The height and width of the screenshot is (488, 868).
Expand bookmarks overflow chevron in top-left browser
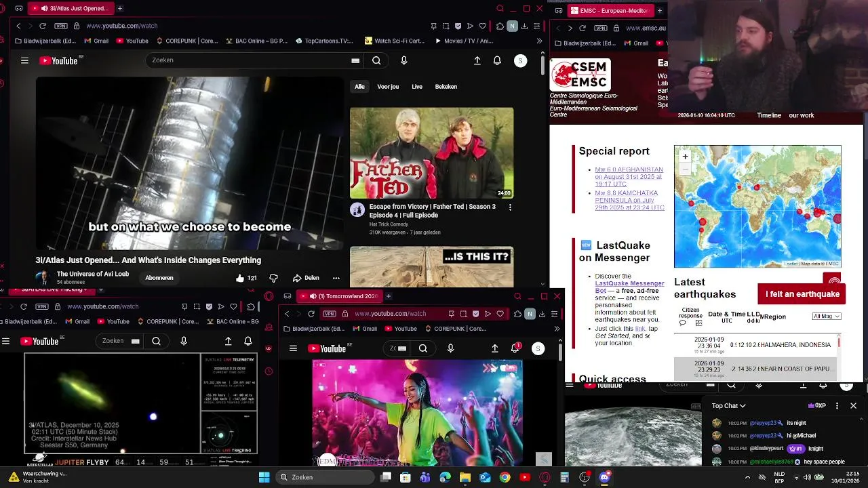[539, 41]
